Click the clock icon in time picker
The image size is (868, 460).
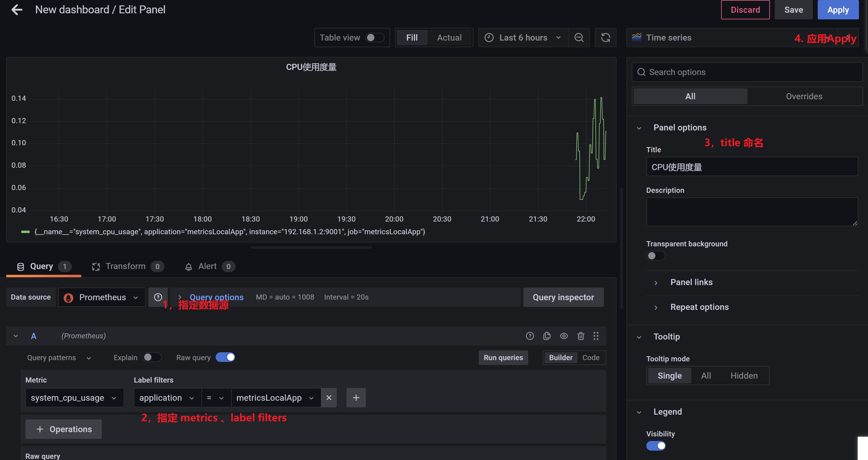(x=489, y=38)
